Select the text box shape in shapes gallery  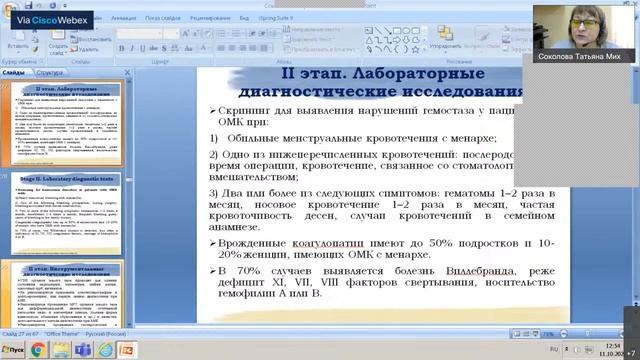[x=369, y=31]
